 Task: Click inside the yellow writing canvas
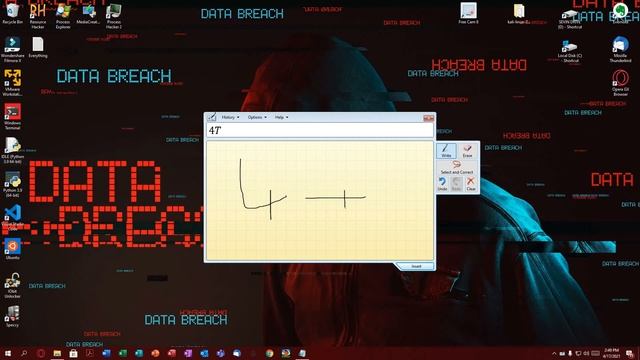tap(320, 200)
